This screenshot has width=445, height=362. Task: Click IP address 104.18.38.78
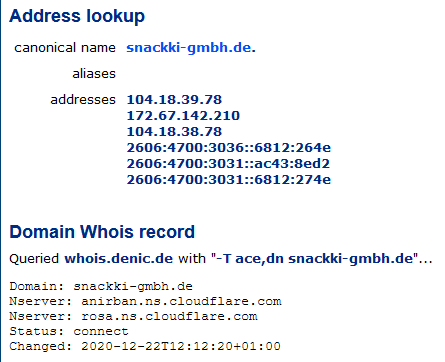[x=174, y=132]
